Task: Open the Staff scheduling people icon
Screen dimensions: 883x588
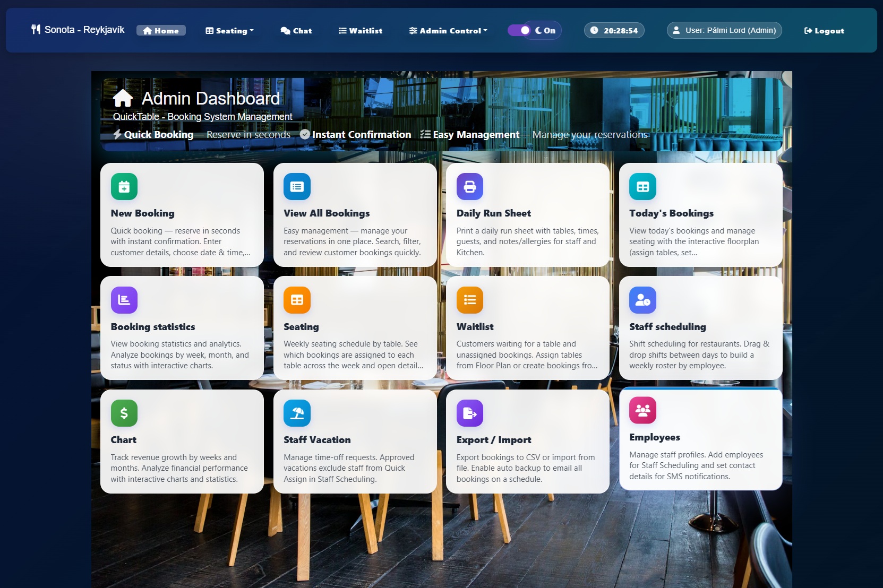Action: point(642,300)
